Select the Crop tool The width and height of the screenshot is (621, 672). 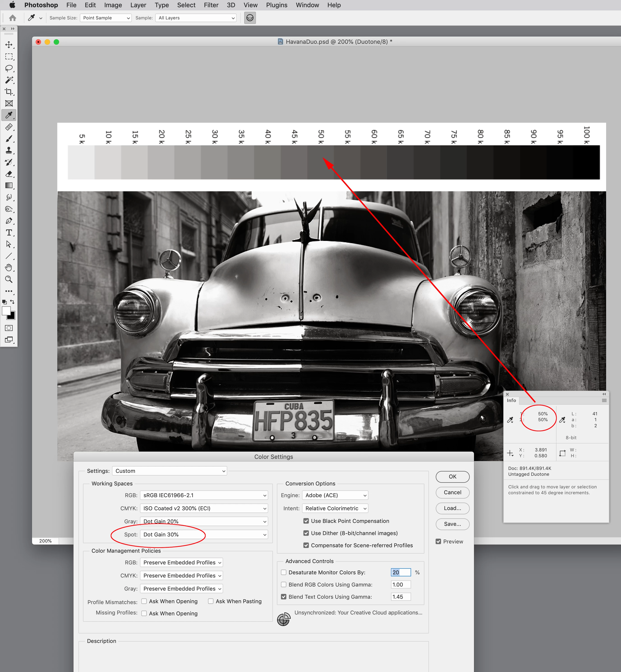click(9, 92)
